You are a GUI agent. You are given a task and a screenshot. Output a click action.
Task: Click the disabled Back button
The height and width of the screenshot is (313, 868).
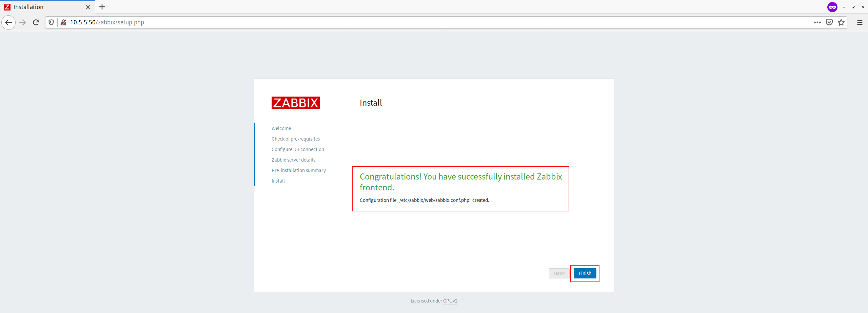[x=559, y=273]
